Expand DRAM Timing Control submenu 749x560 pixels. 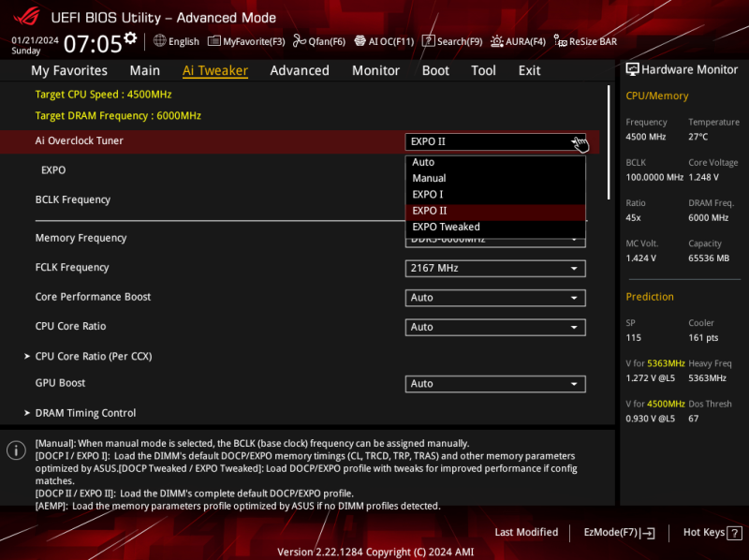[81, 413]
